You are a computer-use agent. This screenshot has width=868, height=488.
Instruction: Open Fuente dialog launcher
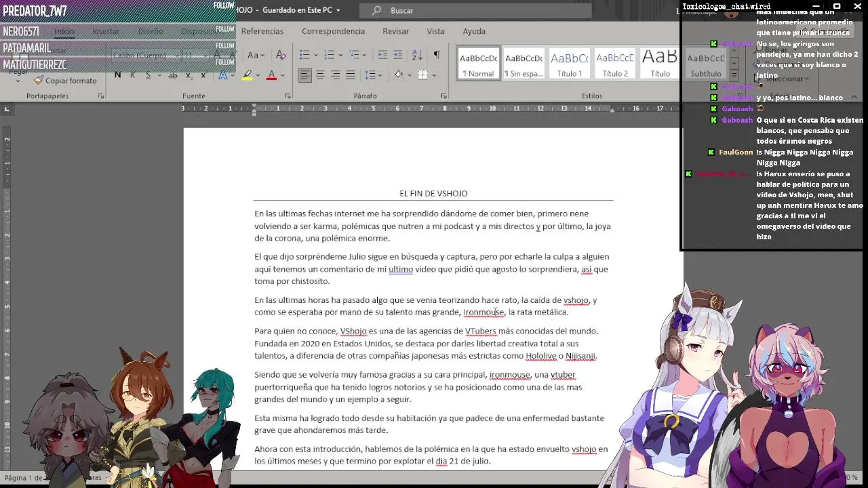[288, 96]
